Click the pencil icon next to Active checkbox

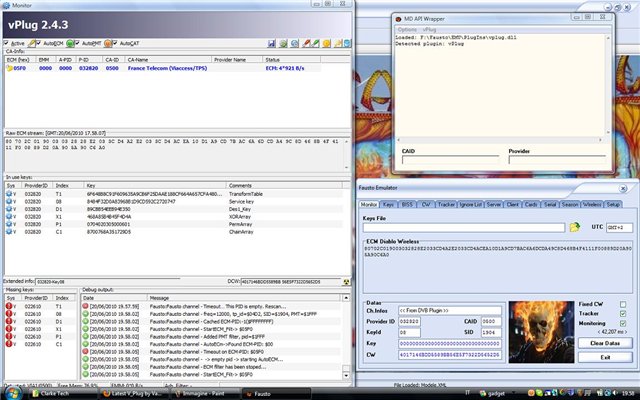(31, 43)
